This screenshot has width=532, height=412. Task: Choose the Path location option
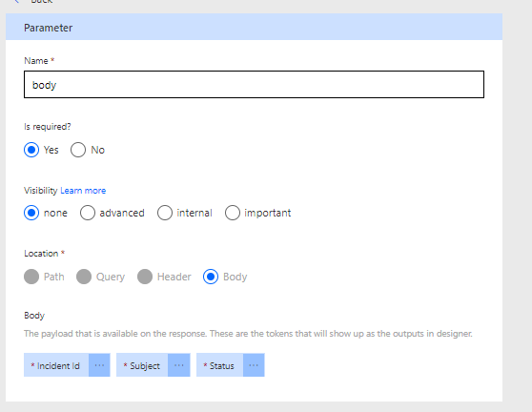coord(31,277)
